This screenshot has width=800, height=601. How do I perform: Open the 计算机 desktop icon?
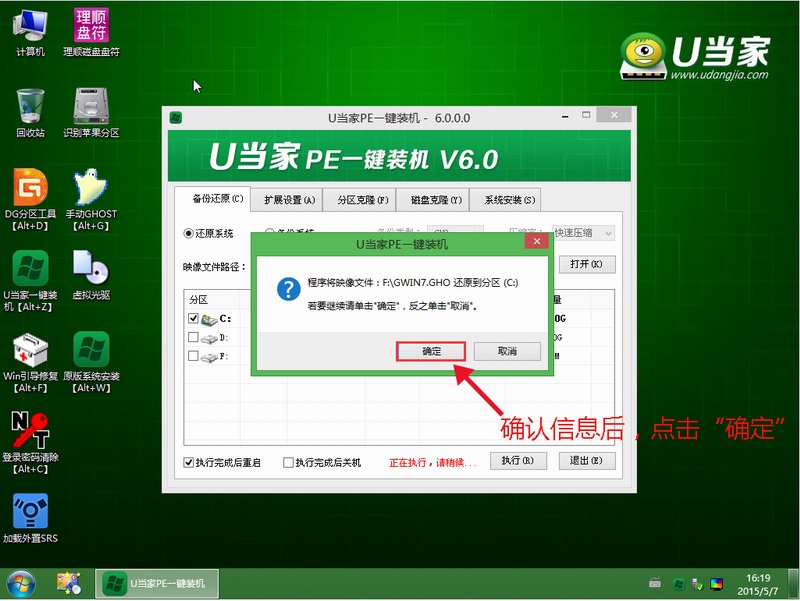coord(30,33)
